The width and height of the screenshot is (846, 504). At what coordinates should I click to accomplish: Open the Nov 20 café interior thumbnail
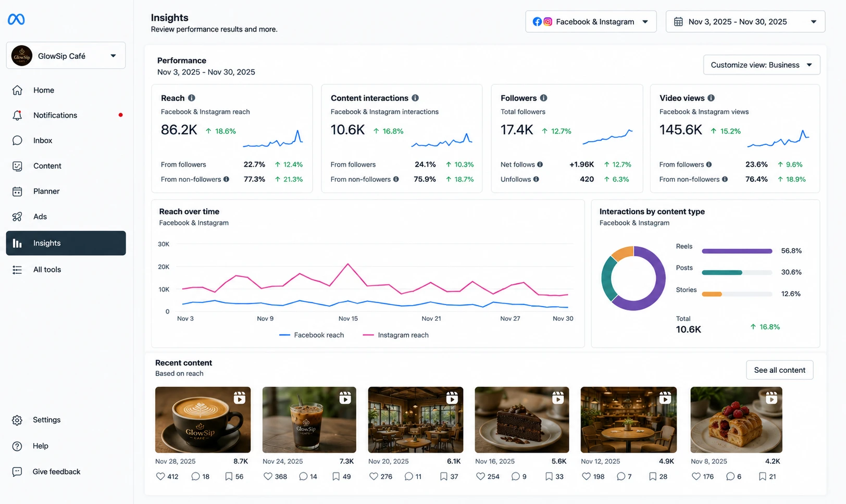tap(416, 420)
